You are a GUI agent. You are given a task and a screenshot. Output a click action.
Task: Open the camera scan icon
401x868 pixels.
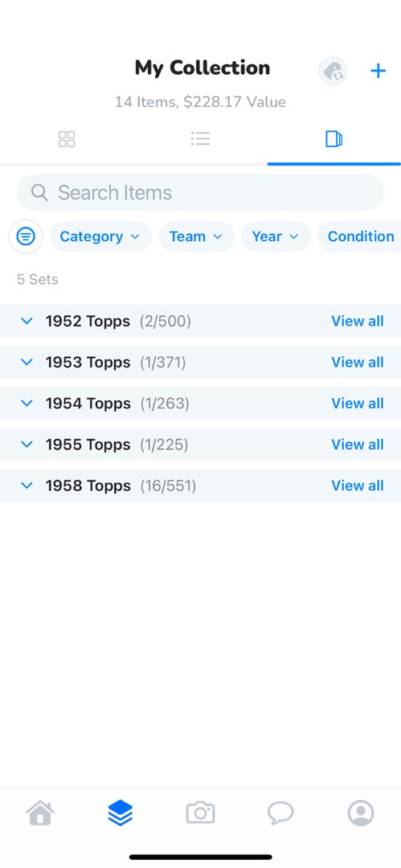(x=201, y=813)
